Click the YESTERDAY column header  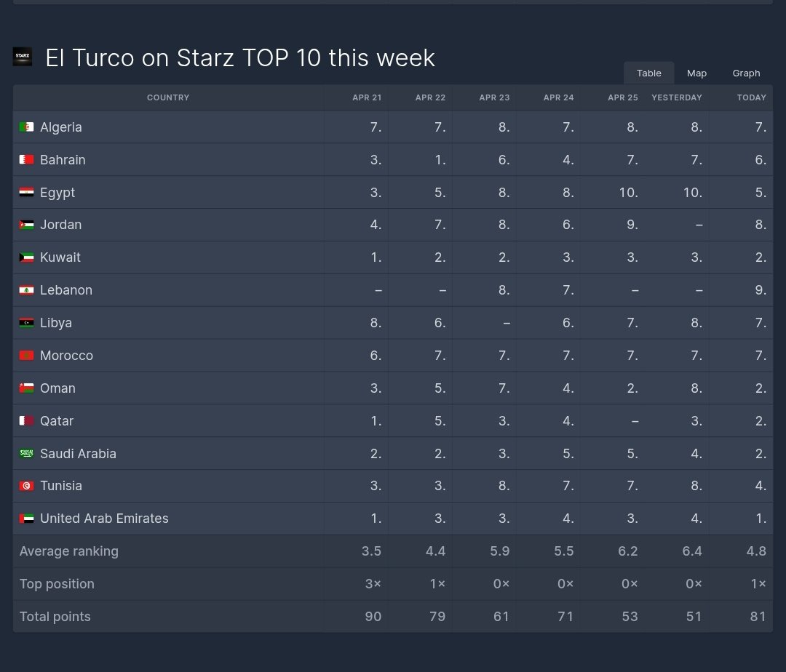677,97
